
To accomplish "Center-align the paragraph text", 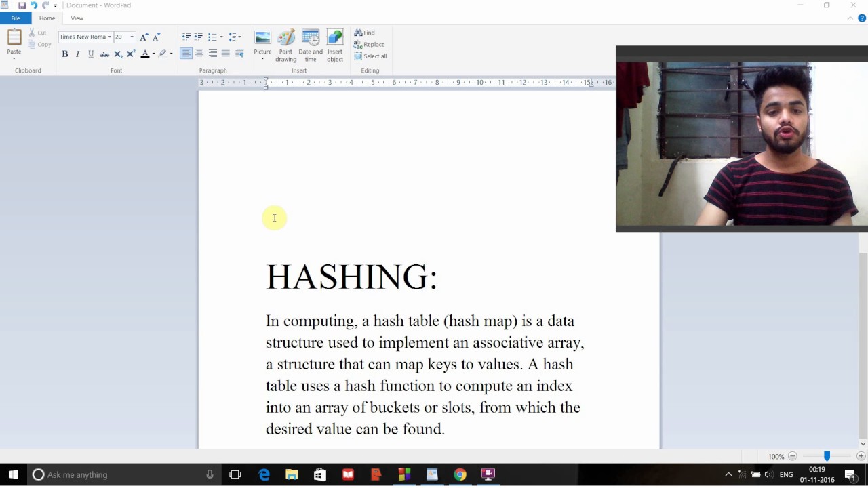I will click(x=199, y=54).
